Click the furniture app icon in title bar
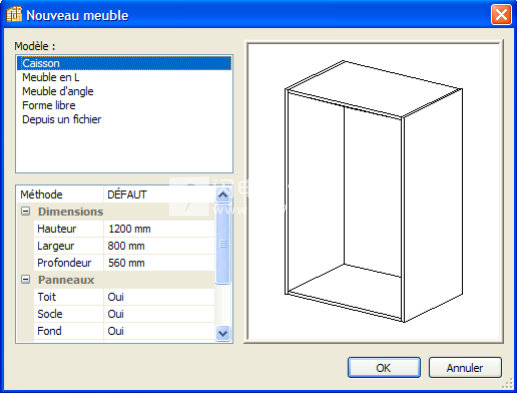This screenshot has width=517, height=393. 14,15
